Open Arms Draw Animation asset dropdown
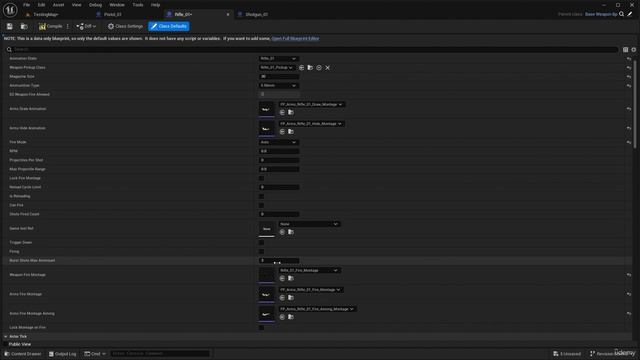Screen dimensions: 640x360 click(x=311, y=104)
